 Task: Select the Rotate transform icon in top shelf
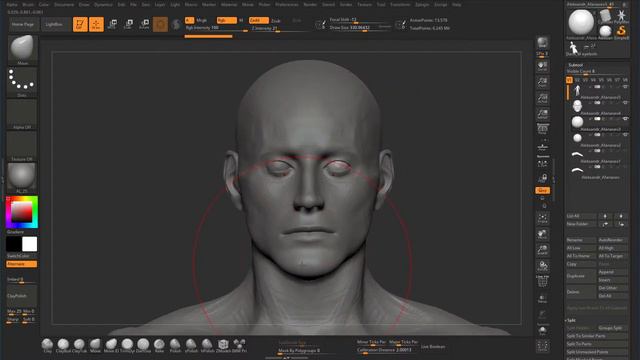144,24
